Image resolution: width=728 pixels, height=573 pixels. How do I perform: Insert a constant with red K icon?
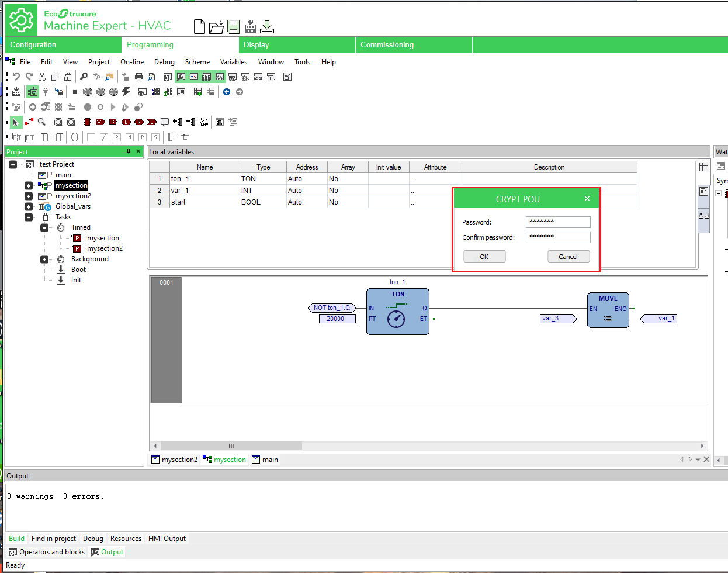(113, 122)
